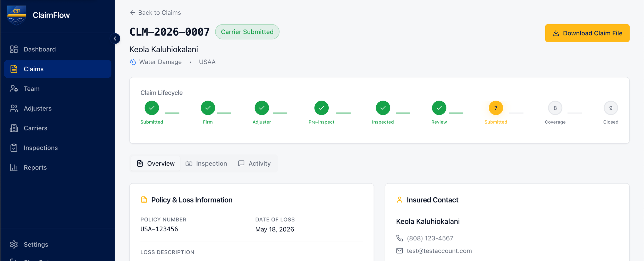Open the Reports page
Image resolution: width=644 pixels, height=261 pixels.
pos(58,168)
